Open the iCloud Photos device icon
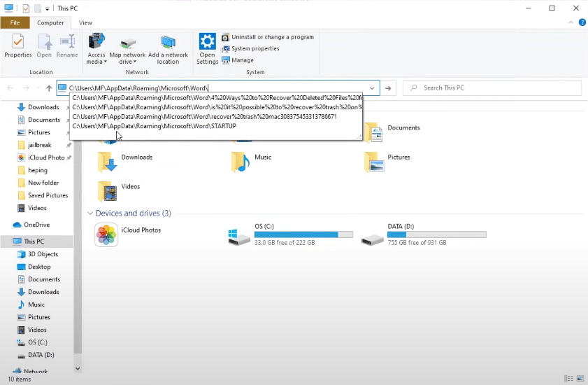The height and width of the screenshot is (385, 588). pyautogui.click(x=106, y=235)
